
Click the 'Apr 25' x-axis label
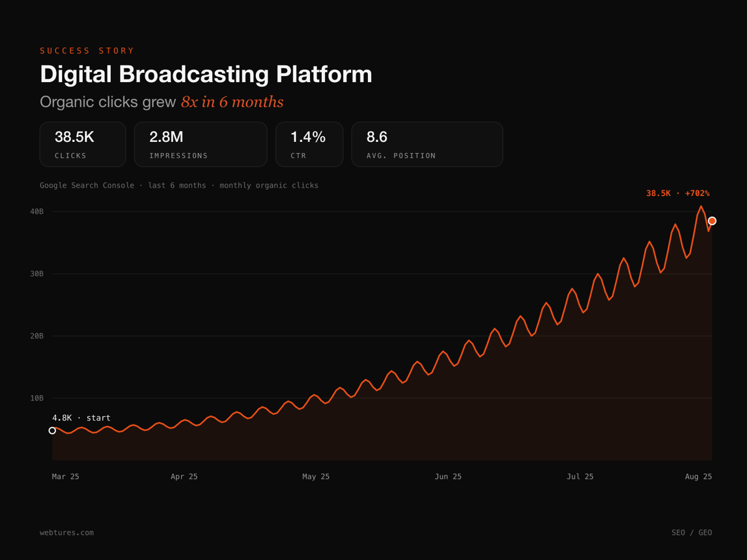point(184,477)
